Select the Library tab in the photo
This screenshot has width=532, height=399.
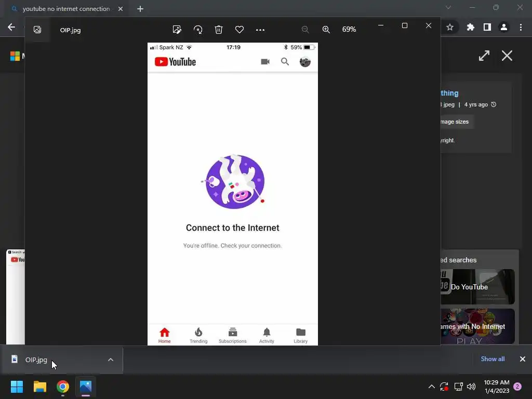(301, 335)
